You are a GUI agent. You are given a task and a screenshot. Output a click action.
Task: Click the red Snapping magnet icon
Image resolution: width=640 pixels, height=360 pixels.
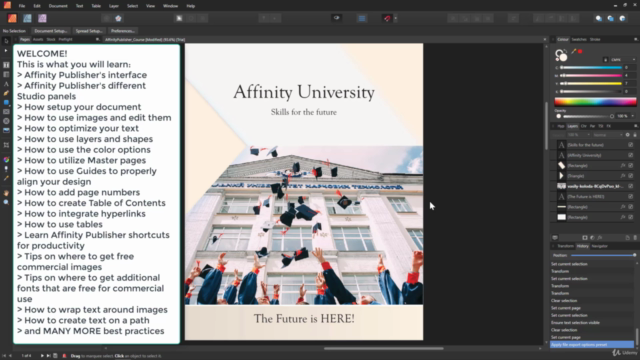tap(387, 18)
